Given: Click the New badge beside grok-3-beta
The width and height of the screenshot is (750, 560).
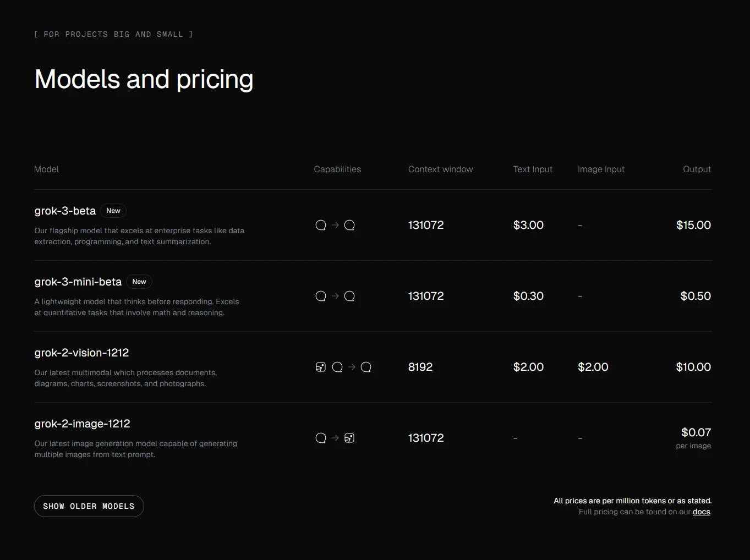Looking at the screenshot, I should (x=113, y=211).
